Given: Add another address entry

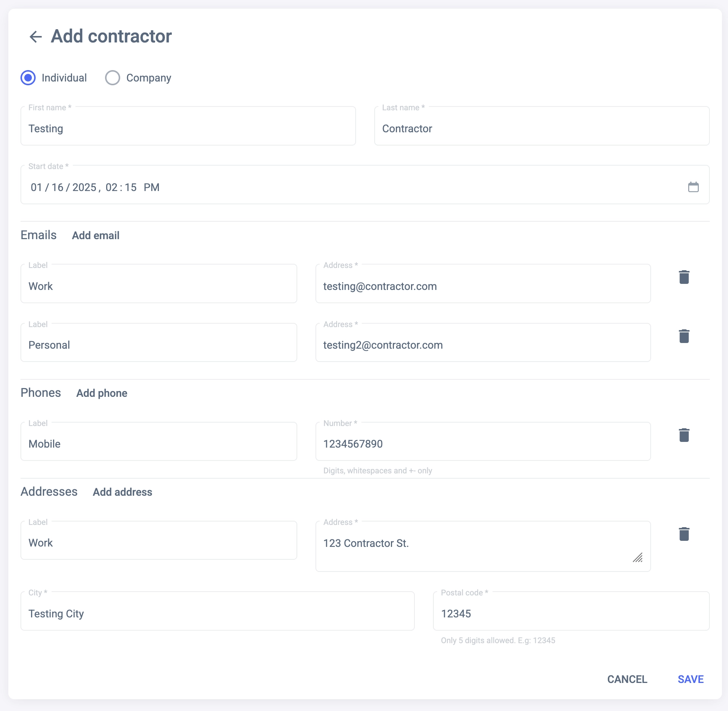Looking at the screenshot, I should (x=122, y=492).
